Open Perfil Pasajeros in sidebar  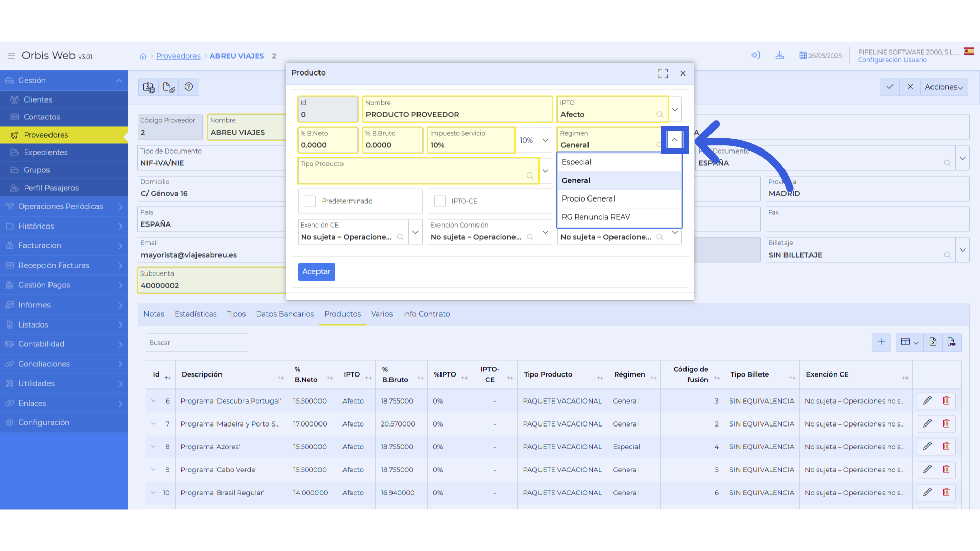tap(64, 188)
